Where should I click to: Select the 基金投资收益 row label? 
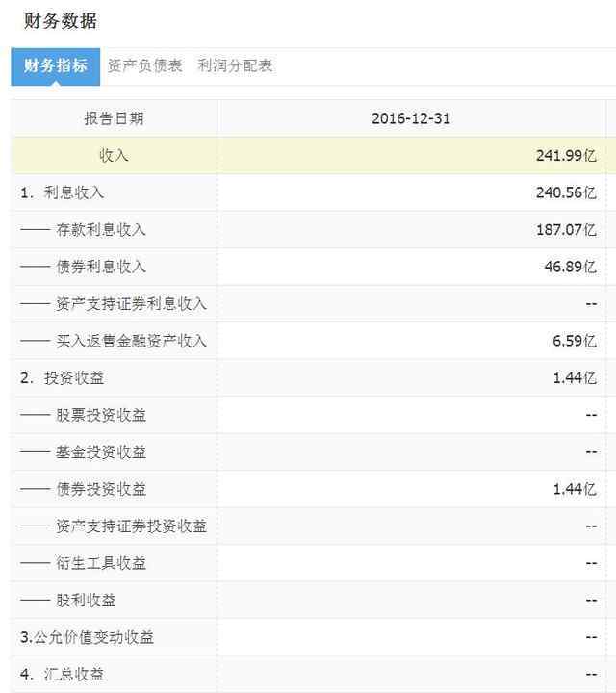(x=101, y=452)
